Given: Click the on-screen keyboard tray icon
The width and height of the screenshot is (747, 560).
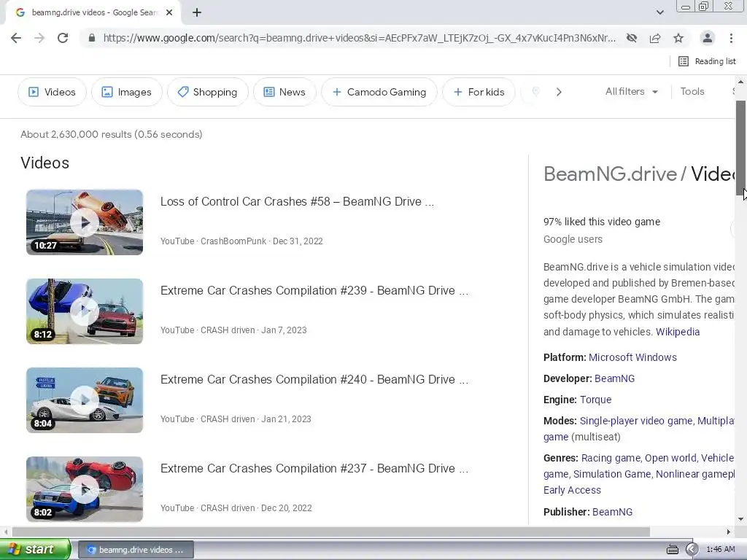Looking at the screenshot, I should click(x=672, y=550).
